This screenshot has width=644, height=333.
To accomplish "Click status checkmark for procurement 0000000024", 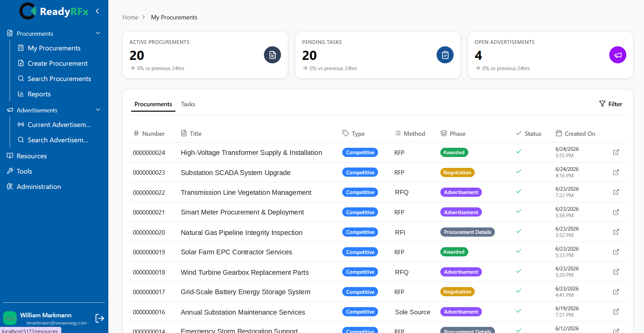I will pyautogui.click(x=519, y=152).
